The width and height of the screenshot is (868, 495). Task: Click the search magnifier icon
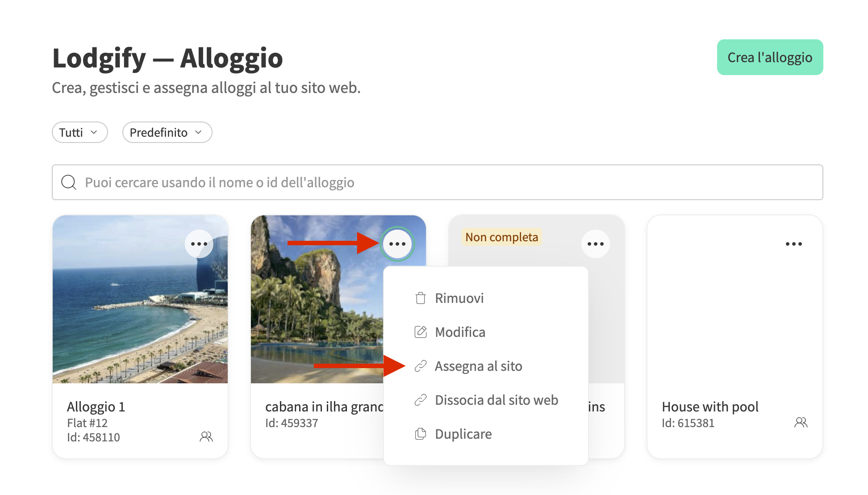pyautogui.click(x=69, y=182)
